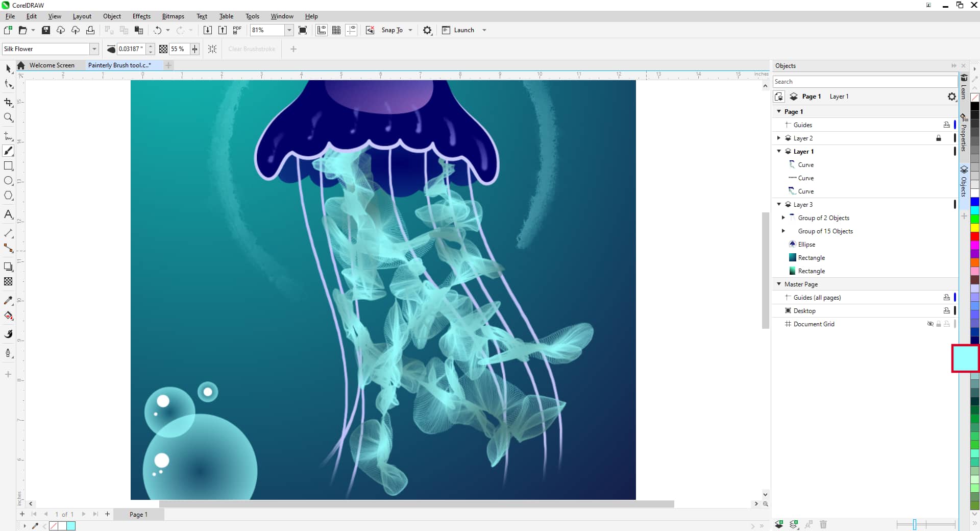Select the Crop tool

click(x=8, y=102)
